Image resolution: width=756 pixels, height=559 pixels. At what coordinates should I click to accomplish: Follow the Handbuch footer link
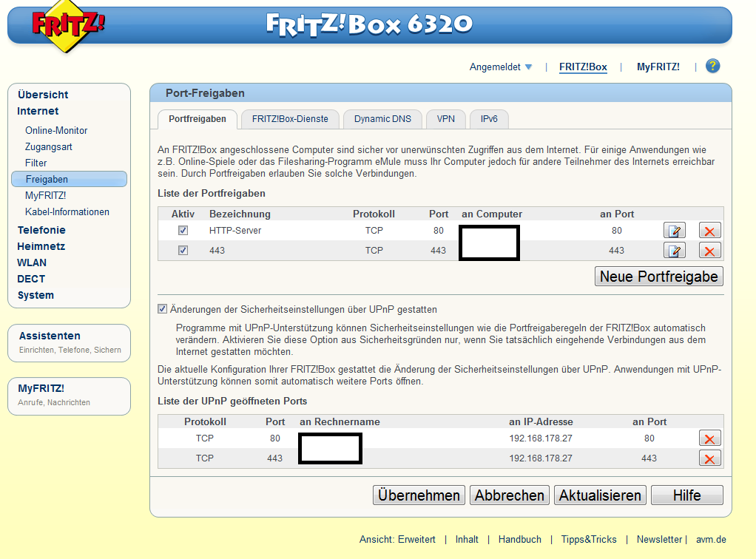click(x=519, y=539)
